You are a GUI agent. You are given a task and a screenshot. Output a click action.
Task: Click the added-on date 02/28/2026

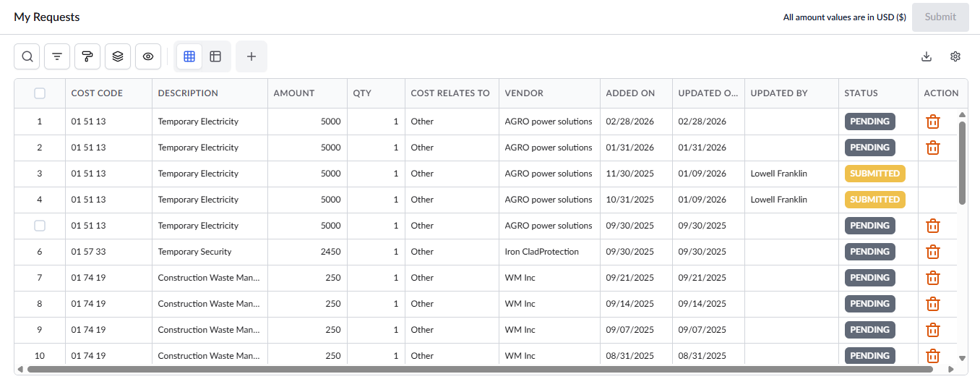[630, 122]
